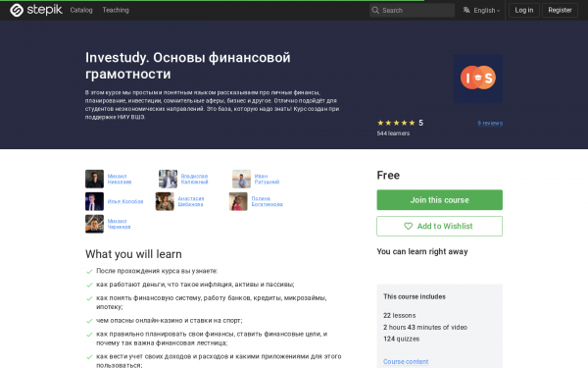Click checkmark beside "как вести учет" item
588x368 pixels.
[89, 357]
